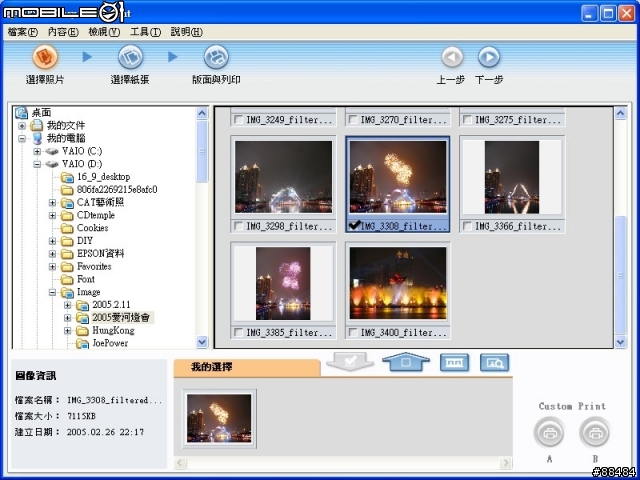The width and height of the screenshot is (640, 480).
Task: Click the thumbnail strip layout icon
Action: pos(454,362)
